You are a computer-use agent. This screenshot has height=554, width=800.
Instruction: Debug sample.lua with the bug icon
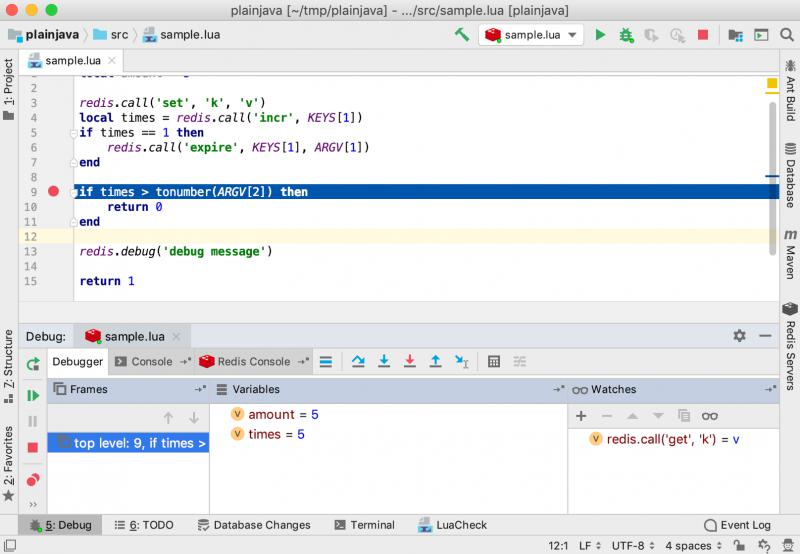626,35
